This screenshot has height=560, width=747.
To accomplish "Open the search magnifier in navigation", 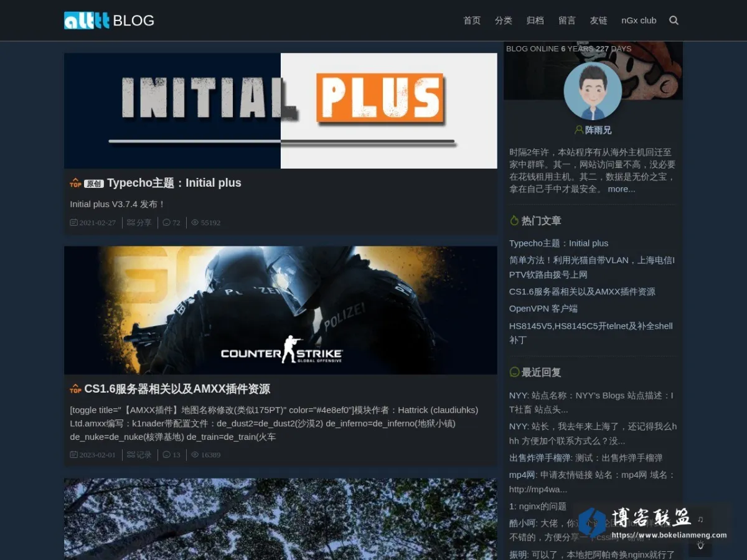I will click(674, 21).
